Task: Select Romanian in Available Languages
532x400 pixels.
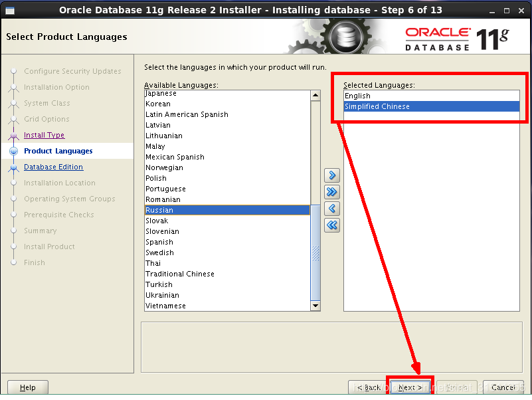Action: coord(227,199)
